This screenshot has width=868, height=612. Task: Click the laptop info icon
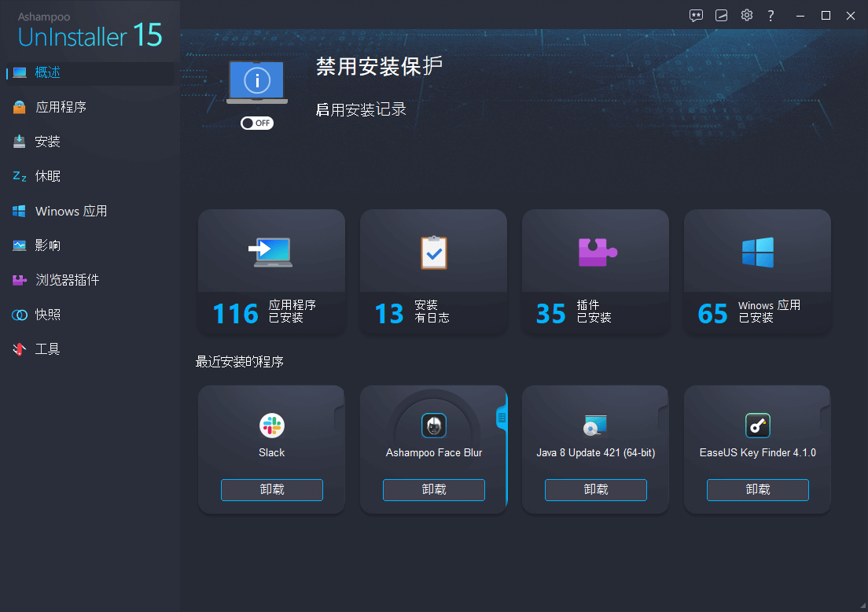[x=257, y=83]
